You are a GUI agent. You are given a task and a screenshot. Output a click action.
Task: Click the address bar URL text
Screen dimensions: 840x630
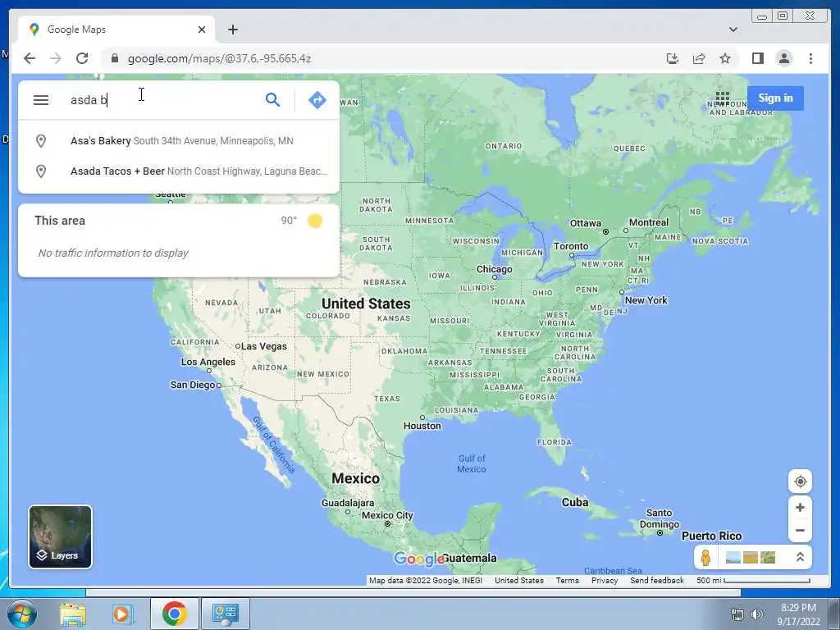pos(219,58)
